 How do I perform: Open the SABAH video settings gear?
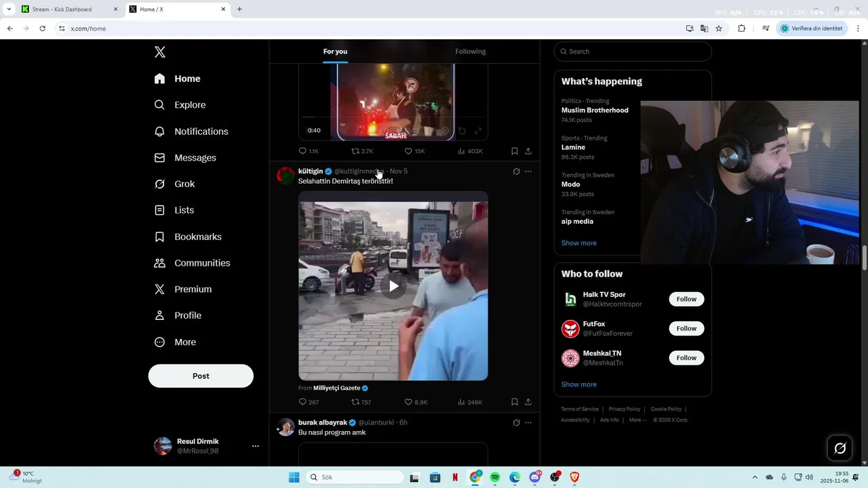pyautogui.click(x=446, y=131)
